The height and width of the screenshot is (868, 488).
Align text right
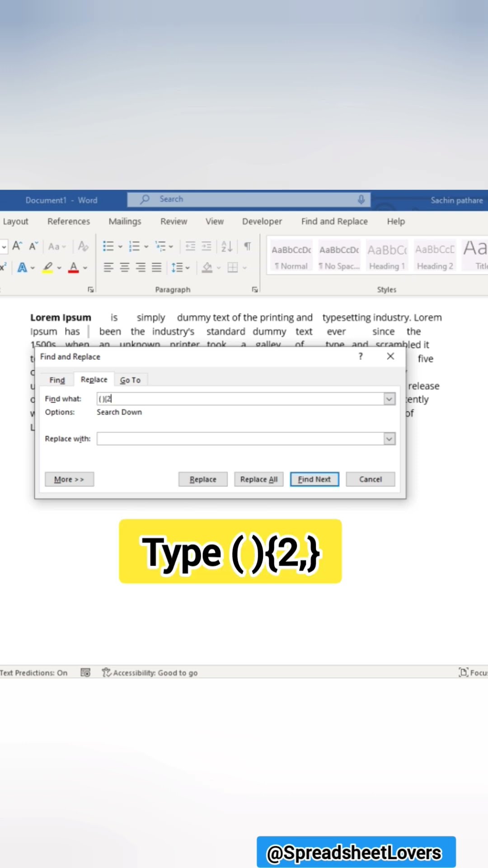point(141,268)
